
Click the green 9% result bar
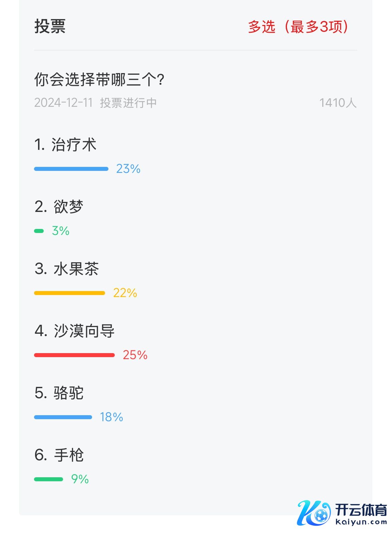click(x=48, y=479)
